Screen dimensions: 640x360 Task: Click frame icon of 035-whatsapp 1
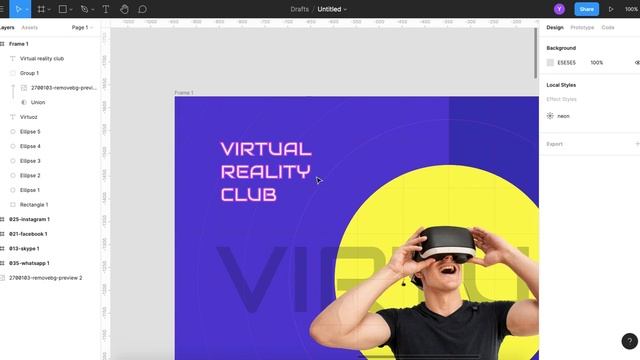(x=2, y=263)
